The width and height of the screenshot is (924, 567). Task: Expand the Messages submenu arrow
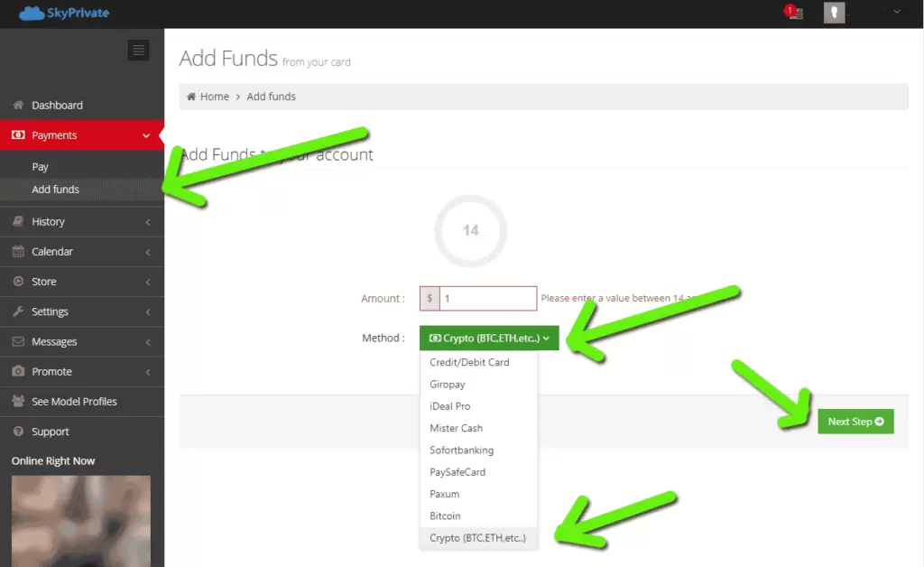click(x=148, y=342)
